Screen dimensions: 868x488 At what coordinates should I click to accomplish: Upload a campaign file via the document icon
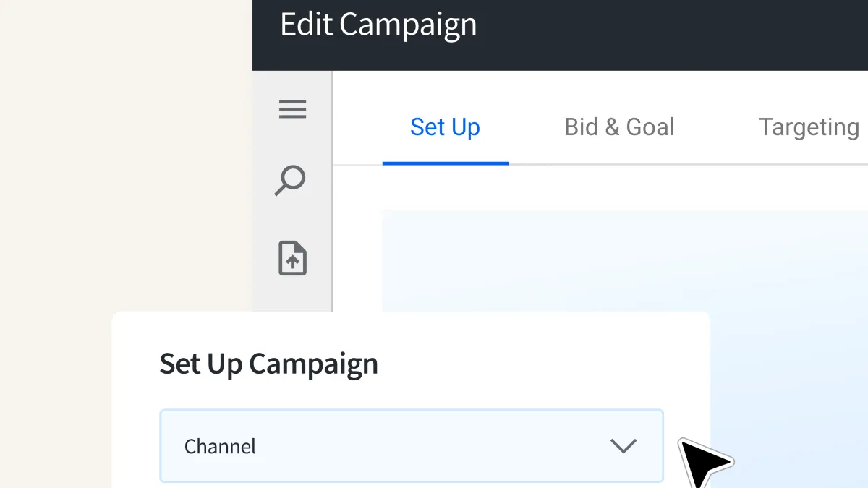coord(292,258)
